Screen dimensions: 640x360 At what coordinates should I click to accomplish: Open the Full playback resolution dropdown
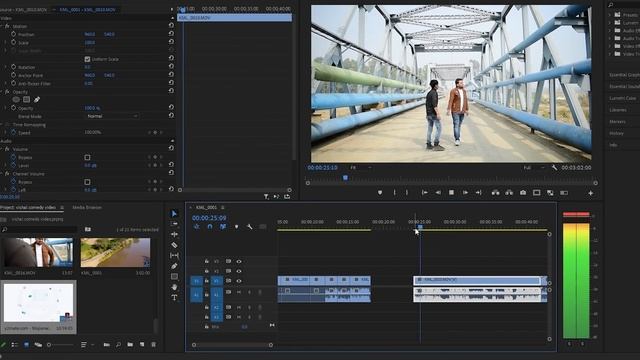coord(533,168)
